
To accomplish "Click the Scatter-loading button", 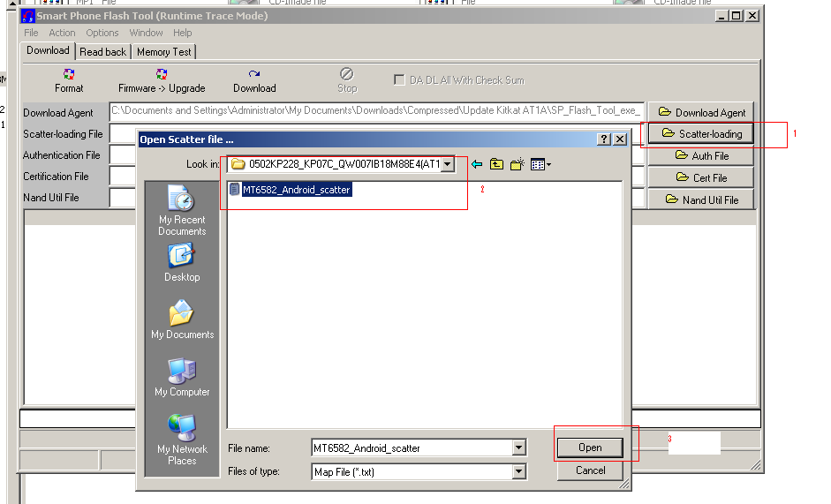I will click(x=701, y=133).
